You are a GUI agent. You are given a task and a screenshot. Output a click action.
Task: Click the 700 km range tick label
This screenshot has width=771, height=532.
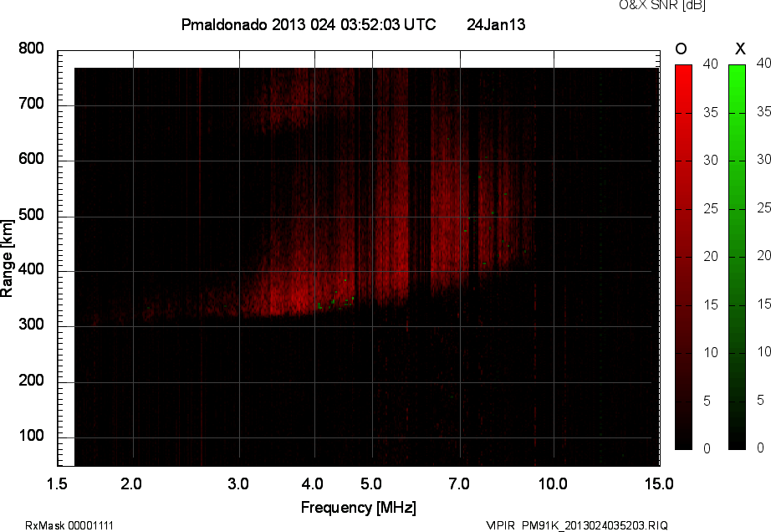click(x=31, y=104)
